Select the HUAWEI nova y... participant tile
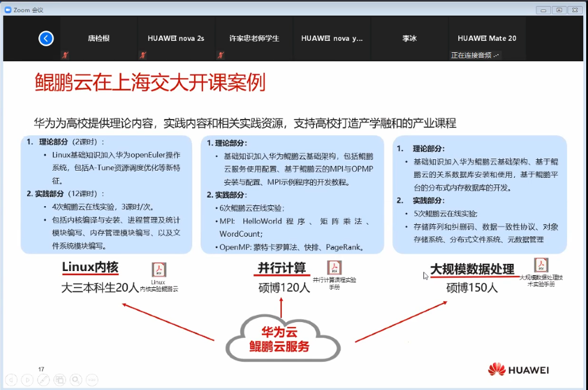The height and width of the screenshot is (390, 588). point(332,38)
